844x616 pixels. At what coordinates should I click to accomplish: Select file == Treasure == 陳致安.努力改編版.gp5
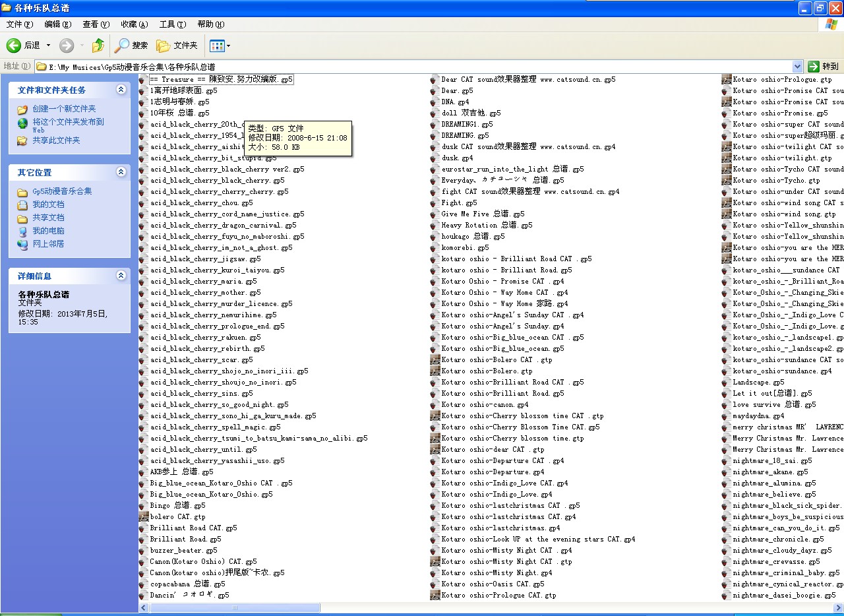pyautogui.click(x=222, y=79)
